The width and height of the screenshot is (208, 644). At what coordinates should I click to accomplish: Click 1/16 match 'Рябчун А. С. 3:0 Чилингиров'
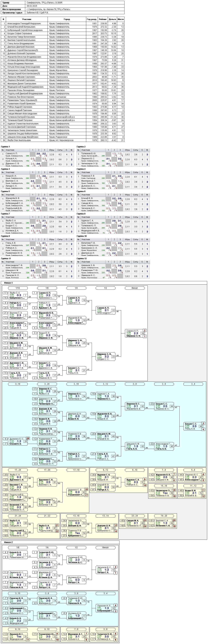point(18,305)
